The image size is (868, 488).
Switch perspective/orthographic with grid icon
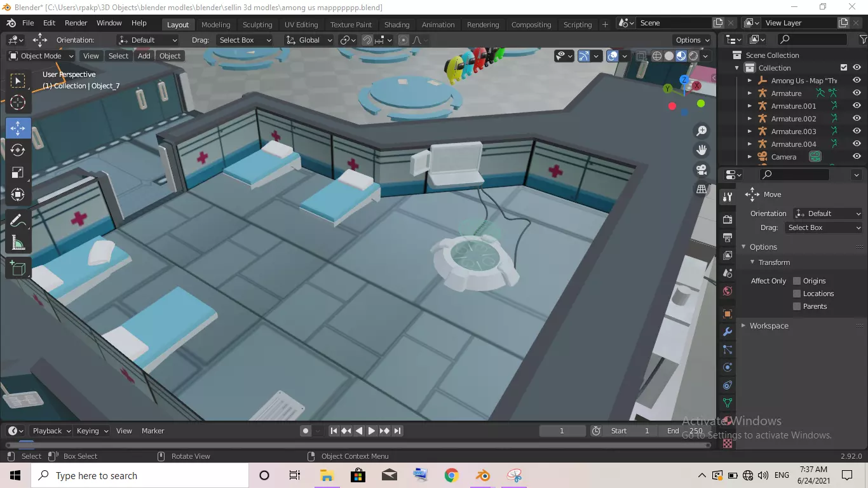702,189
